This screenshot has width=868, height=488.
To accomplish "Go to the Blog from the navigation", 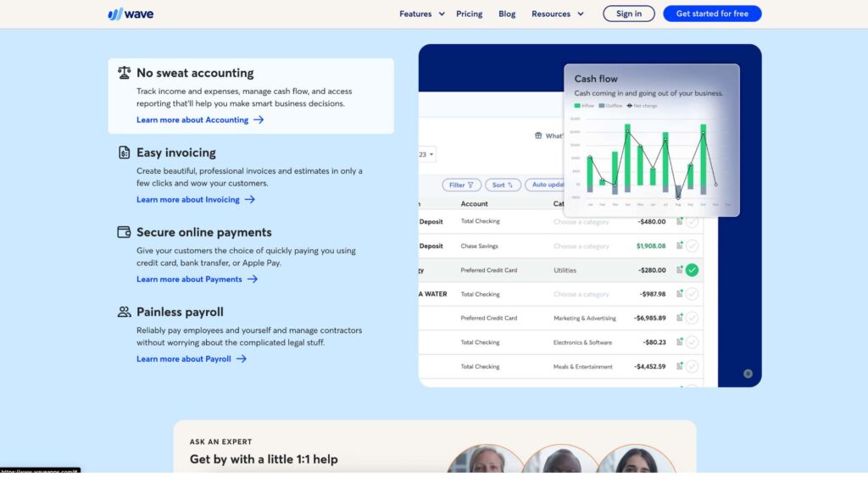I will (x=507, y=14).
